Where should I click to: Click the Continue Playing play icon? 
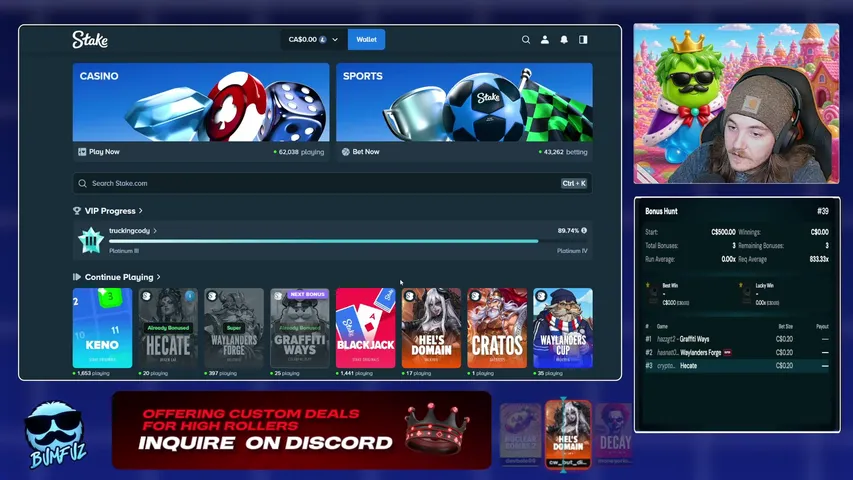tap(77, 277)
